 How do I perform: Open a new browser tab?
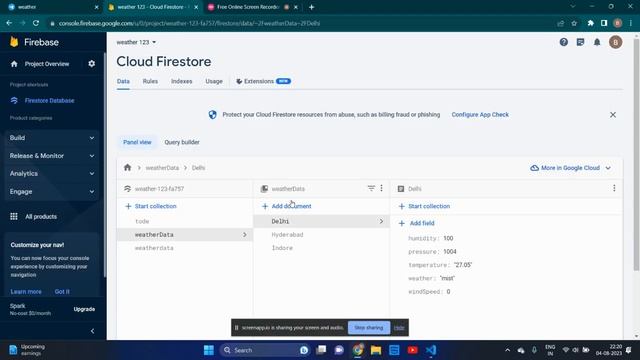(x=311, y=7)
